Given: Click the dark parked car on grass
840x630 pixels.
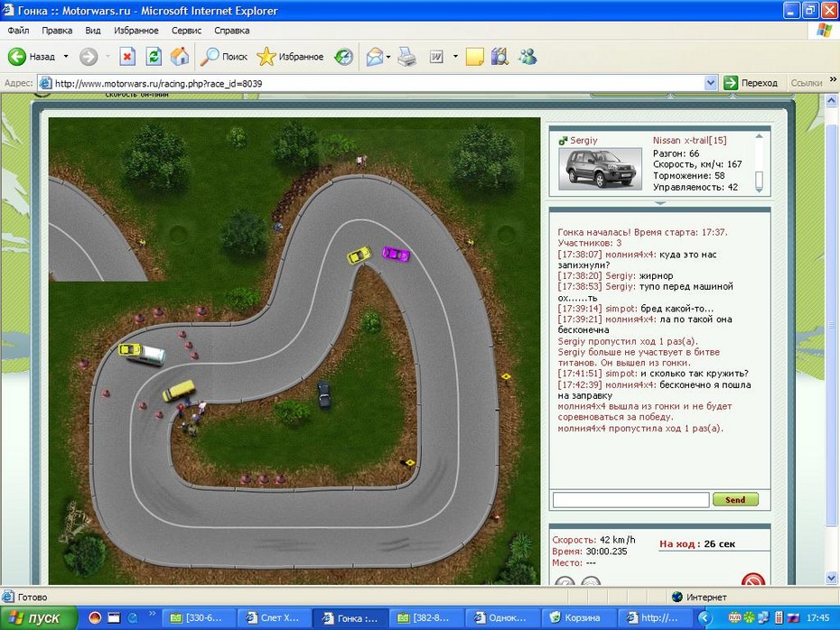Looking at the screenshot, I should click(x=324, y=395).
